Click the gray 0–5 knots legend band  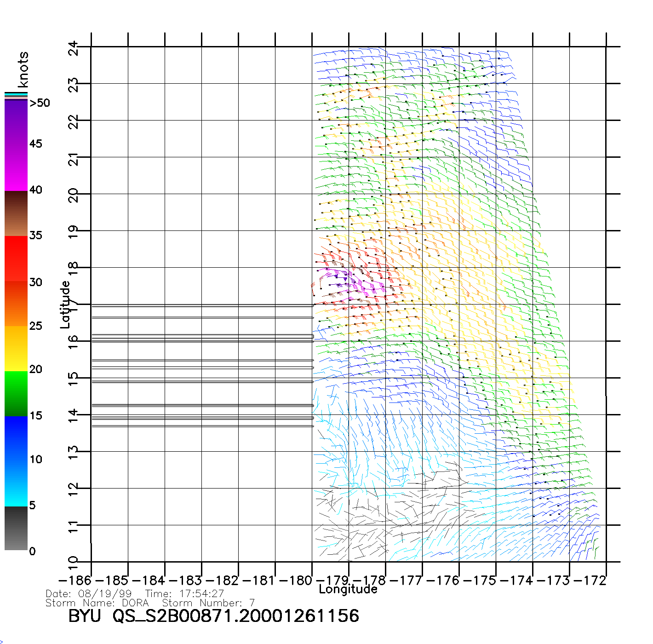[x=16, y=528]
